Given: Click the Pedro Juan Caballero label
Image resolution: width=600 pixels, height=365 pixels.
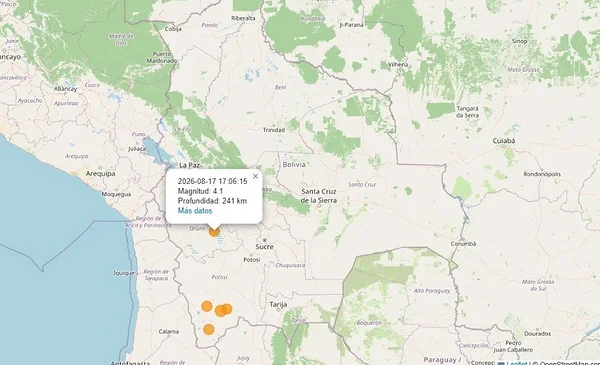Looking at the screenshot, I should [513, 346].
